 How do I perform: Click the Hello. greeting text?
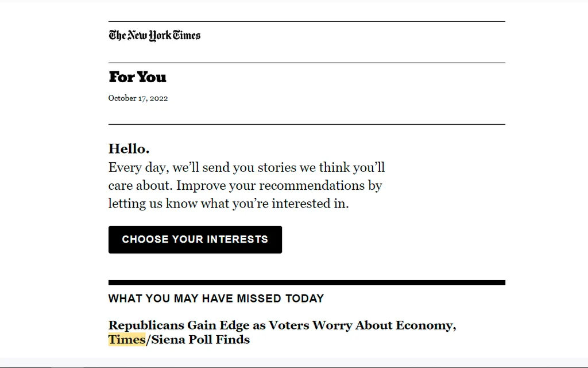tap(129, 149)
